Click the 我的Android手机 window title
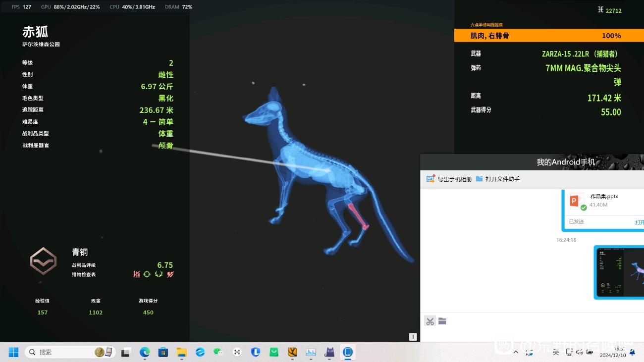644x362 pixels. (x=566, y=162)
